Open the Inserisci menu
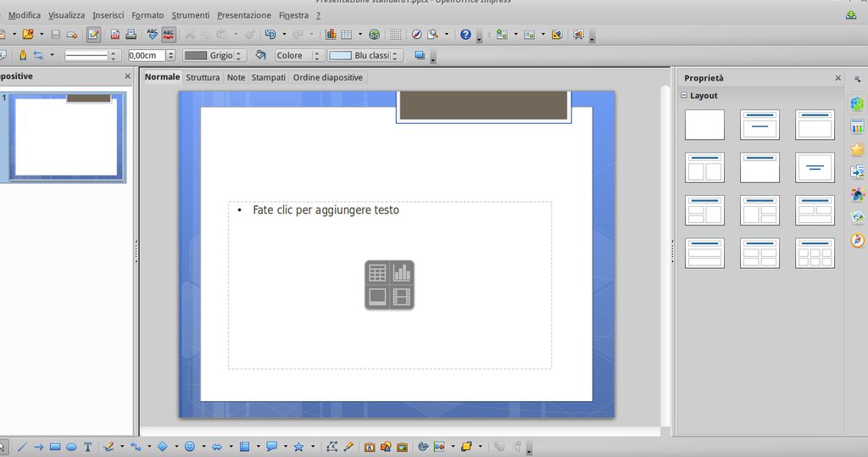Screen dimensions: 868x457 [108, 15]
